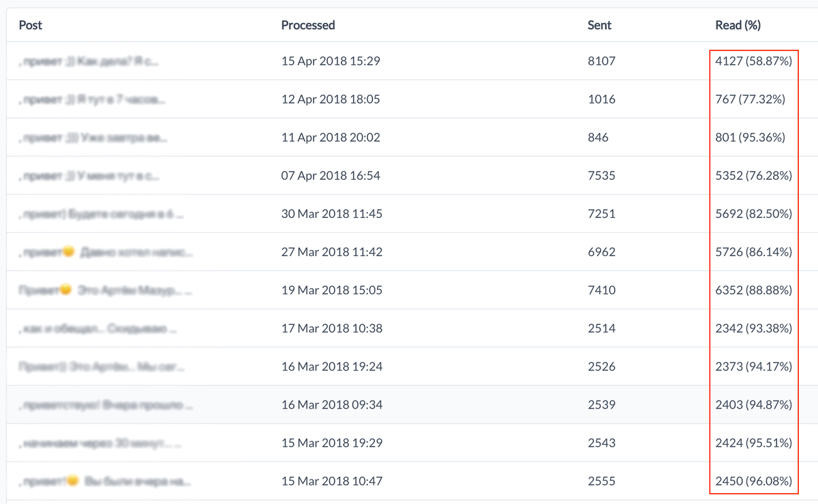The image size is (818, 504).
Task: Click the emoji post from 27 Mar 2018
Action: [x=106, y=252]
